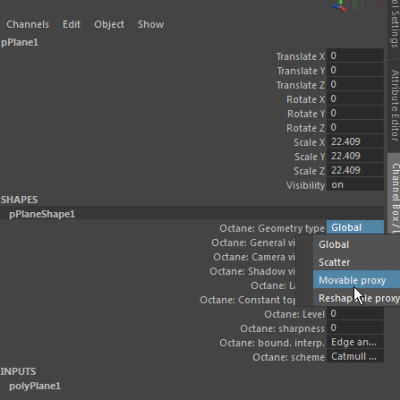The height and width of the screenshot is (400, 400).
Task: Toggle the Visibility on field
Action: pos(355,185)
